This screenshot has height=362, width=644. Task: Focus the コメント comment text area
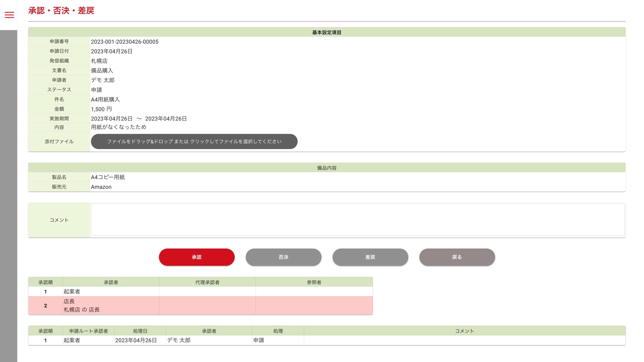coord(357,219)
